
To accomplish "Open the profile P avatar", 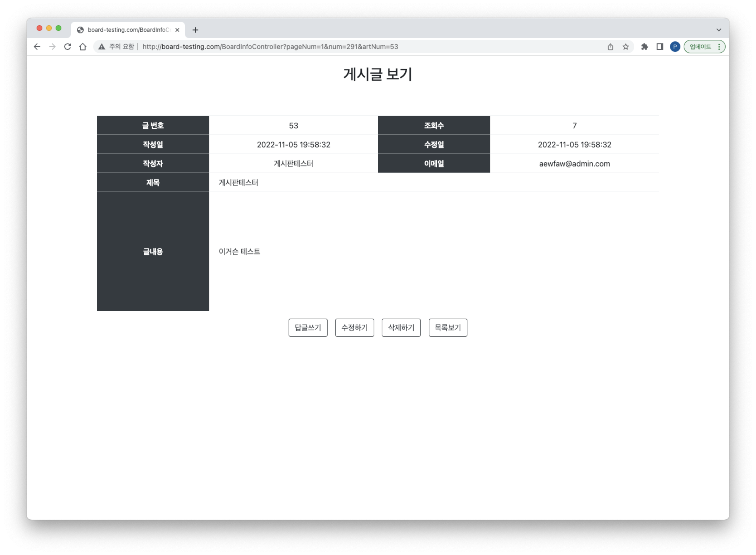I will click(675, 47).
